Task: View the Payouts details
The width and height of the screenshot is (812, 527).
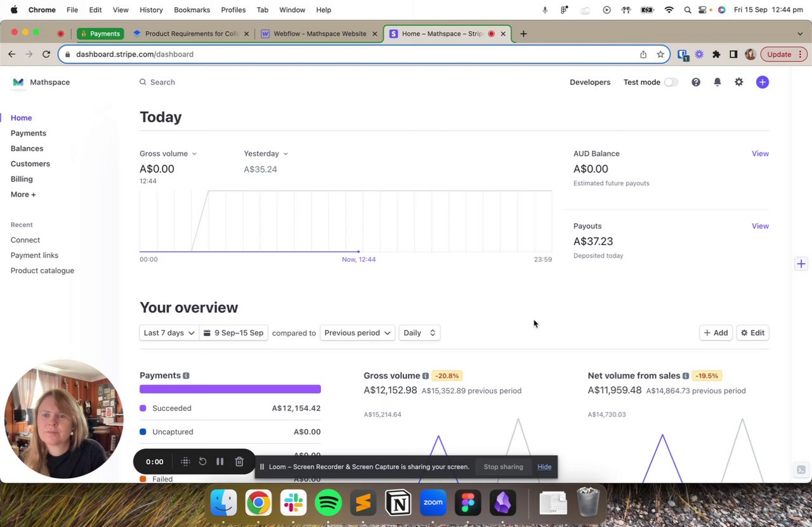Action: 760,226
